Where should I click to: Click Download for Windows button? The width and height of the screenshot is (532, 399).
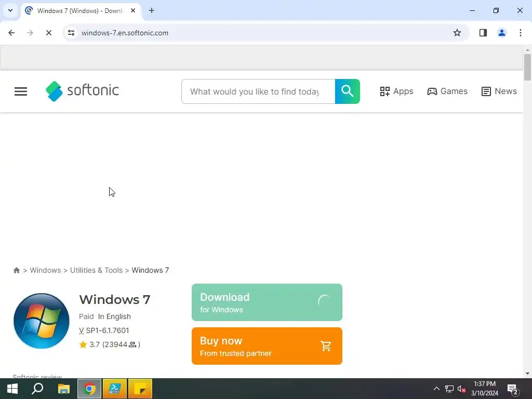tap(267, 302)
